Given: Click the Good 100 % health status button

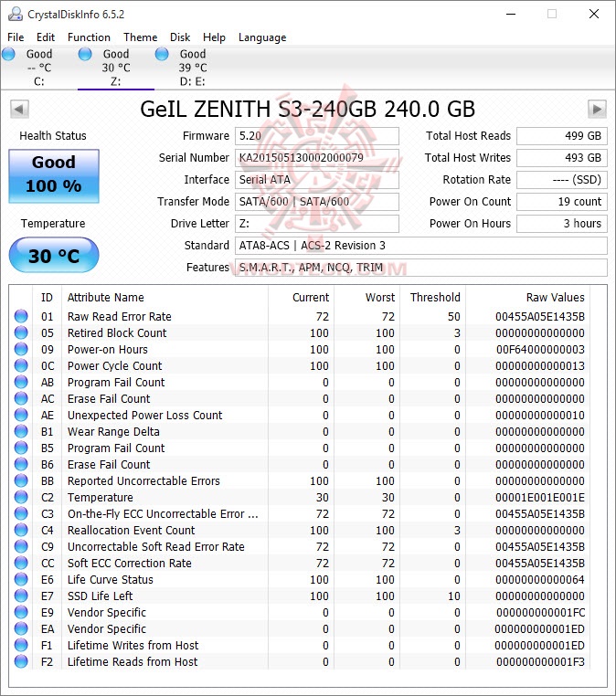Looking at the screenshot, I should (54, 176).
